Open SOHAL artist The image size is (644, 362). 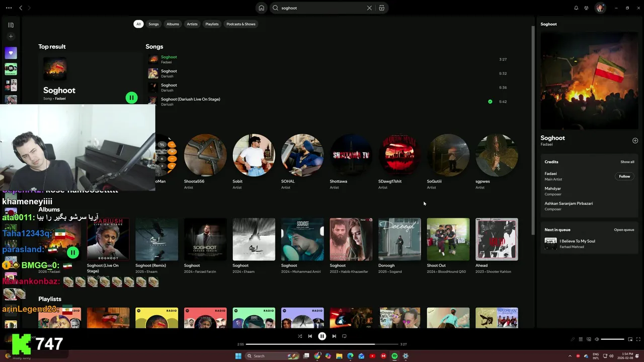pyautogui.click(x=302, y=162)
